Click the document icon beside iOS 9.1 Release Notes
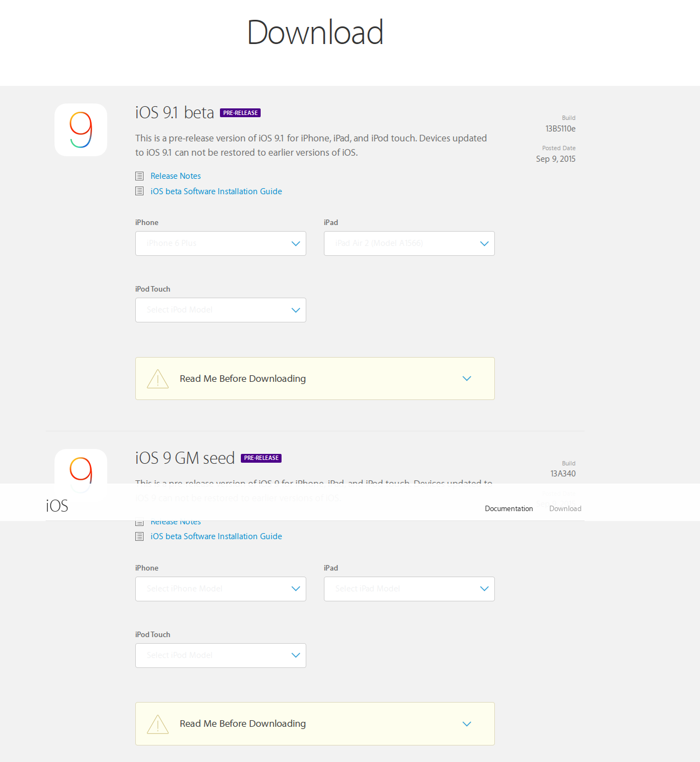The image size is (700, 762). click(x=140, y=176)
